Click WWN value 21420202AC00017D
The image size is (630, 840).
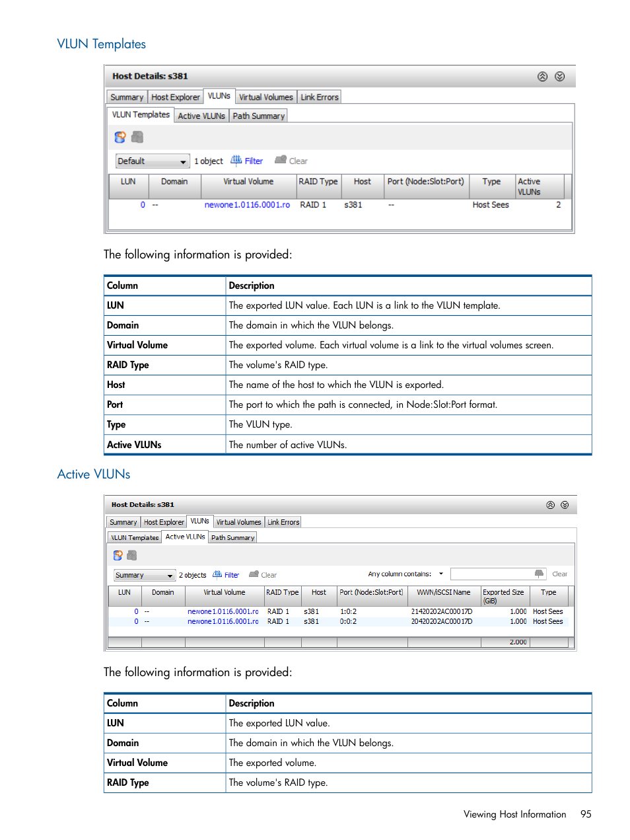442,612
